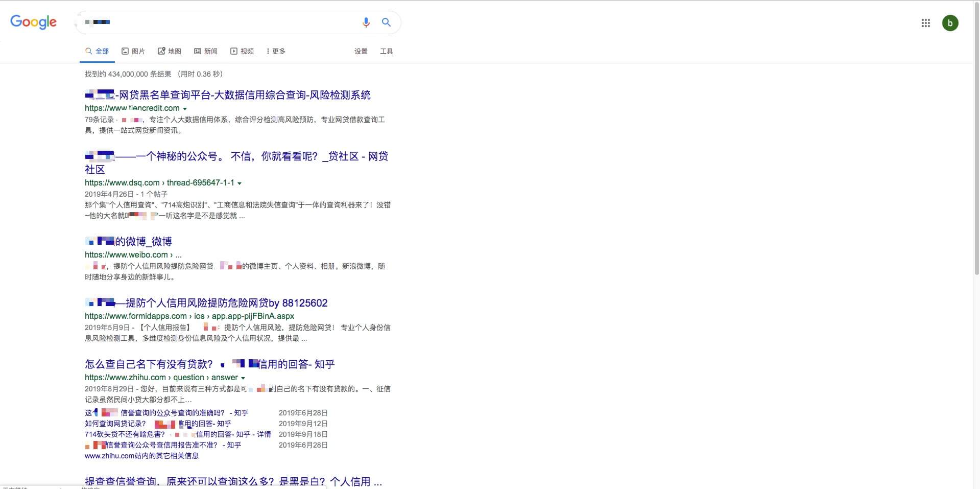Expand dropdown arrow beside dsq.com URL

tap(240, 183)
